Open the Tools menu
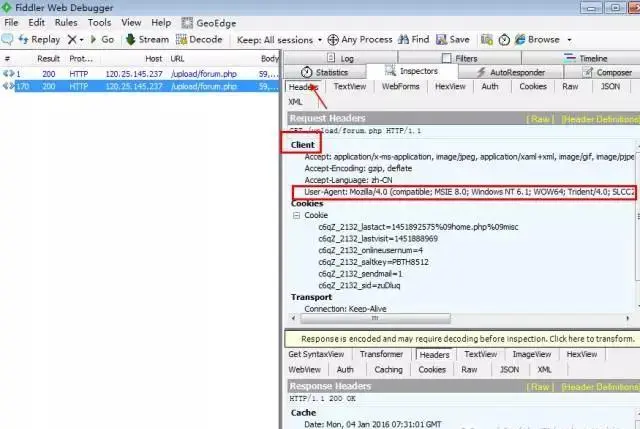The height and width of the screenshot is (429, 640). [x=99, y=23]
